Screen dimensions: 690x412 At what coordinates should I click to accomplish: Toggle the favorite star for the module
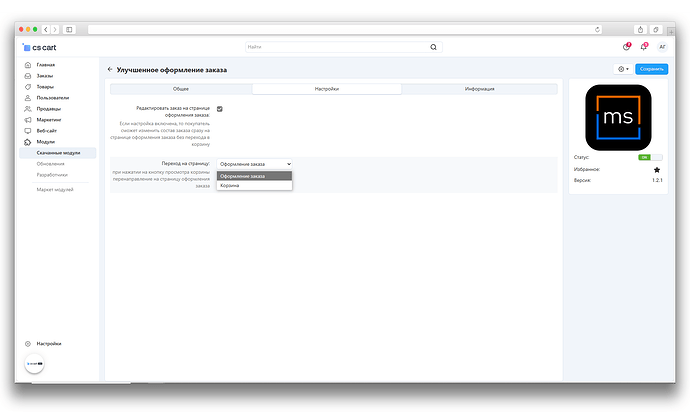pyautogui.click(x=657, y=169)
